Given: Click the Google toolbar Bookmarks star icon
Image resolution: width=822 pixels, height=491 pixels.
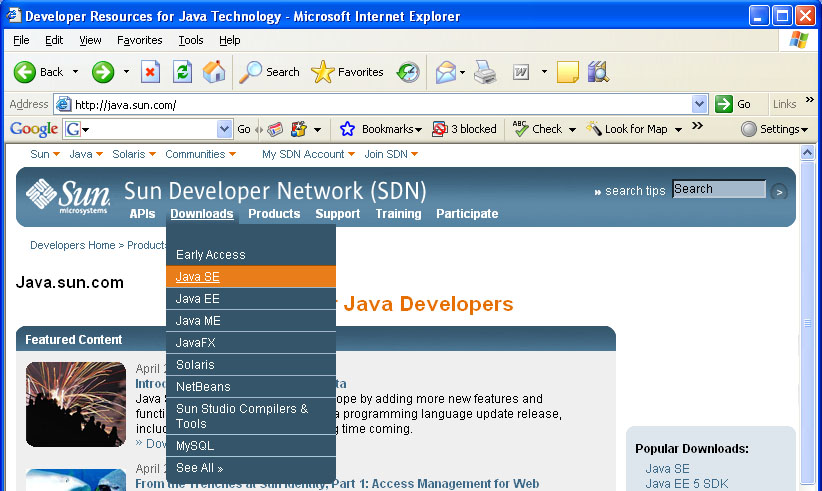Looking at the screenshot, I should click(347, 129).
